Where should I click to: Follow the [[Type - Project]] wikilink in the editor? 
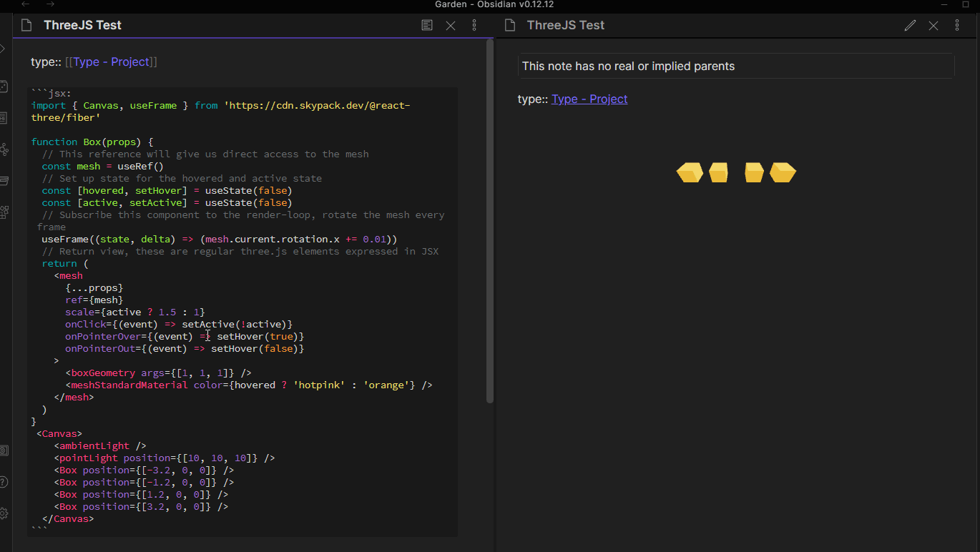pyautogui.click(x=111, y=61)
